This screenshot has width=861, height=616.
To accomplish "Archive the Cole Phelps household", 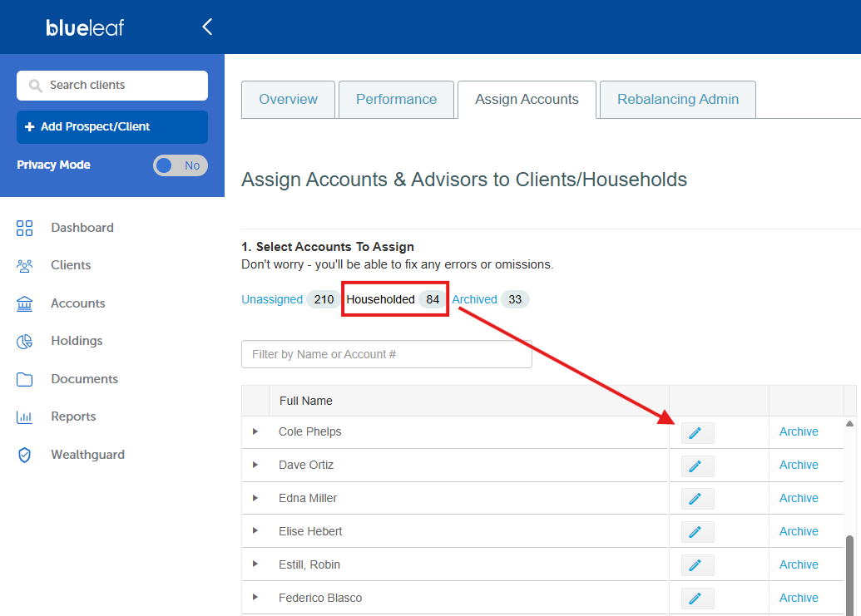I will [x=799, y=431].
